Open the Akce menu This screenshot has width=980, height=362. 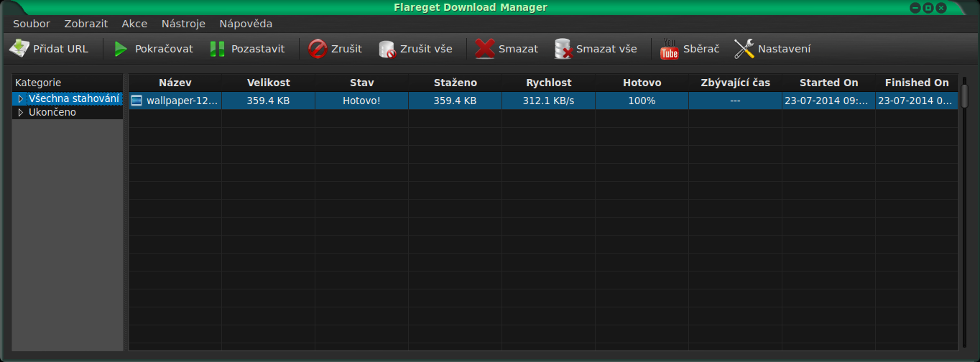pyautogui.click(x=134, y=24)
